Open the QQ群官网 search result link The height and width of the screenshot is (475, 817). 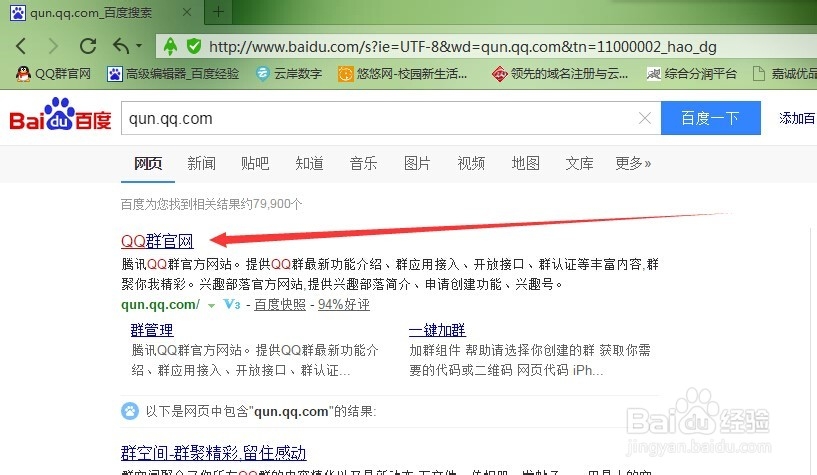pyautogui.click(x=157, y=241)
